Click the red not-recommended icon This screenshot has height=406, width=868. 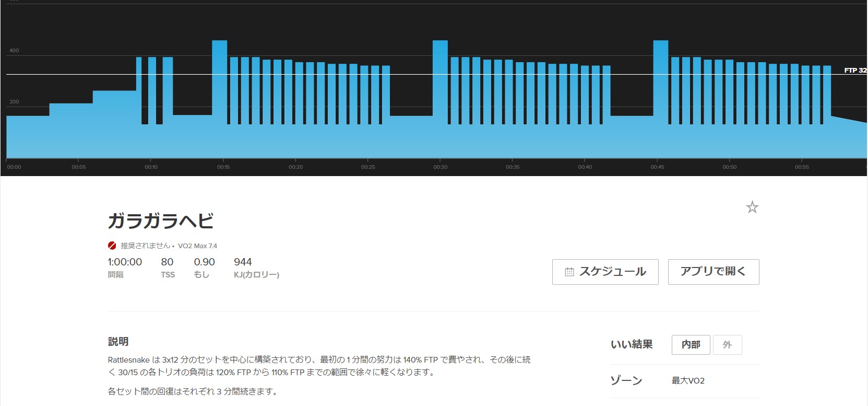[x=112, y=246]
